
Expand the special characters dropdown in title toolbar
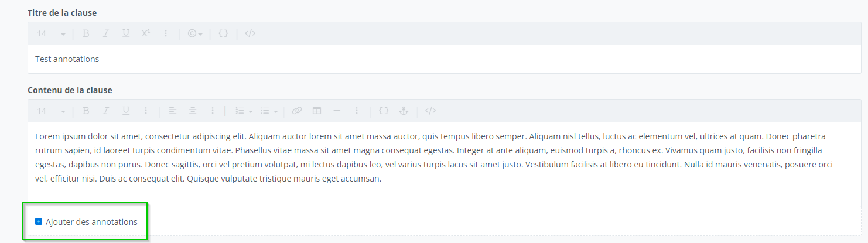tap(195, 34)
